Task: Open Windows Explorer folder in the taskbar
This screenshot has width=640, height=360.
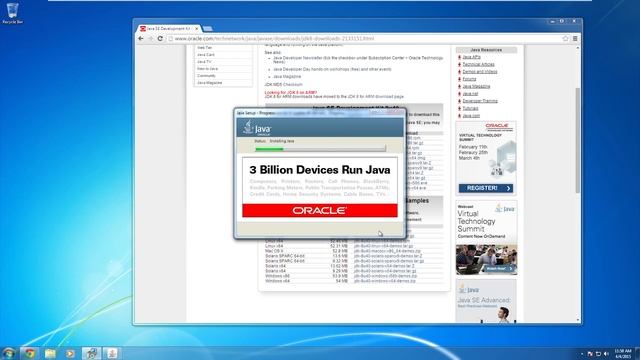Action: click(x=50, y=353)
